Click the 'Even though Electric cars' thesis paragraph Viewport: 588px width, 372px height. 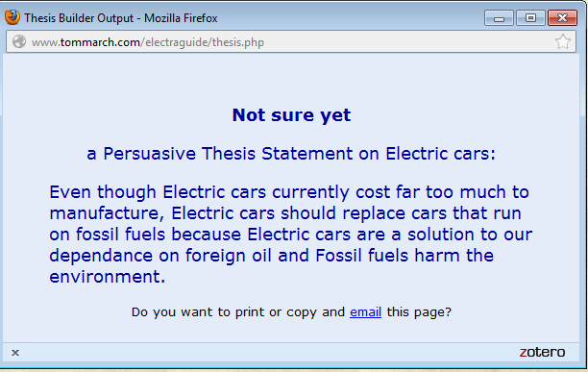[290, 235]
